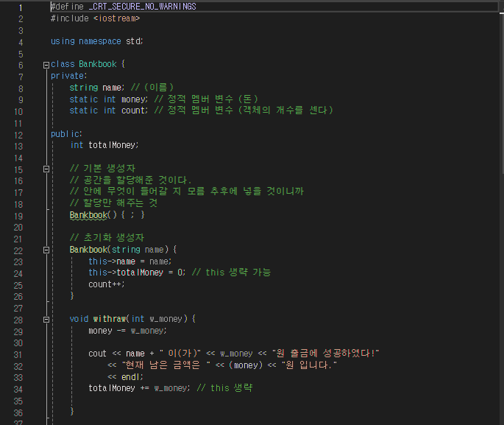504x425 pixels.
Task: Click line number 30 in the gutter
Action: [x=18, y=343]
